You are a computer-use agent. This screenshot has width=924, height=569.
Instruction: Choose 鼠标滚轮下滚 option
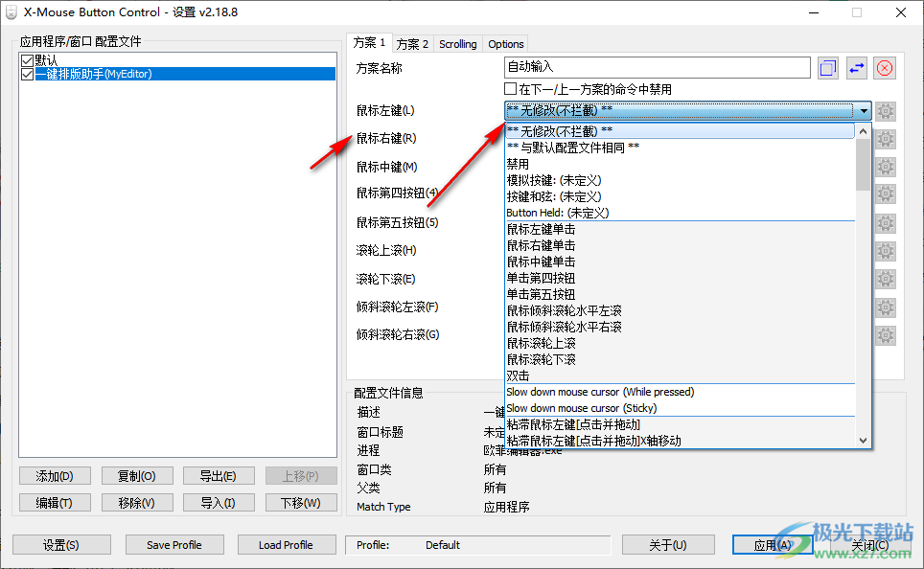[680, 359]
